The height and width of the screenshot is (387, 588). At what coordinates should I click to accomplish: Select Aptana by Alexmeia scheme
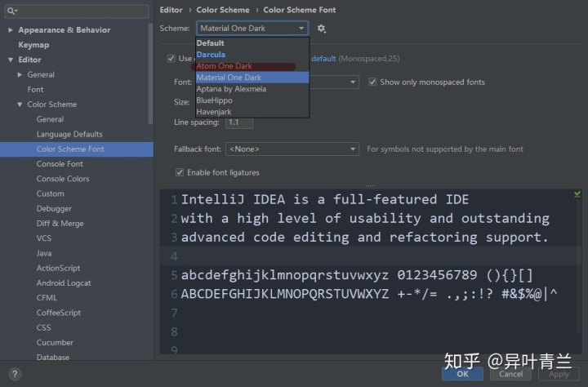coord(252,89)
